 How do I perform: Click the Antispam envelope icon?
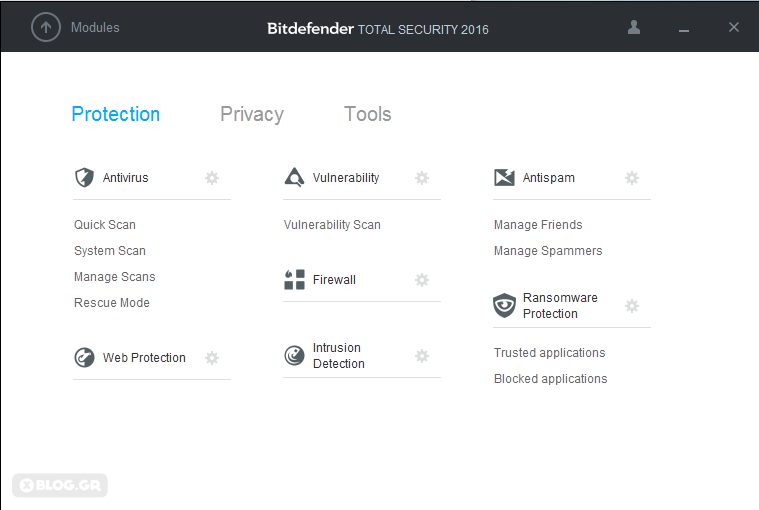504,178
